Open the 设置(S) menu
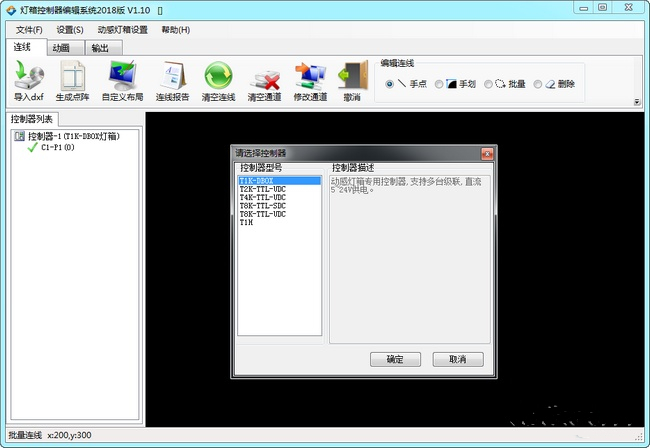The height and width of the screenshot is (448, 650). pos(70,30)
